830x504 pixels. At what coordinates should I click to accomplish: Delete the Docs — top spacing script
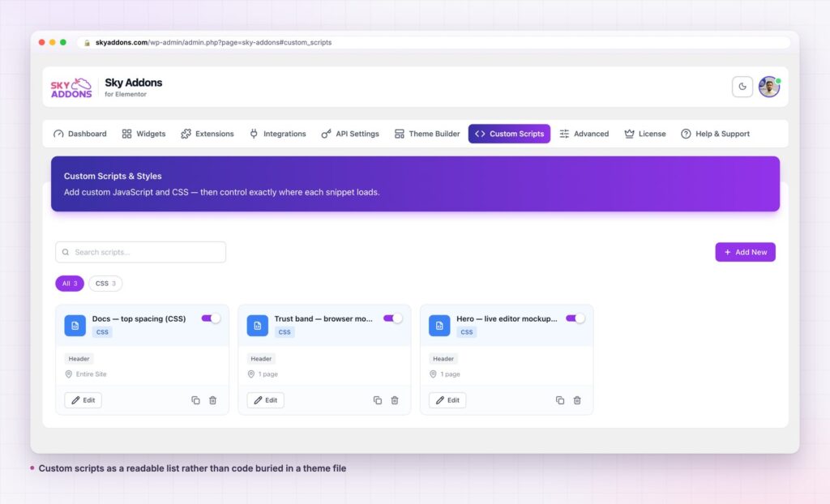[x=213, y=400]
